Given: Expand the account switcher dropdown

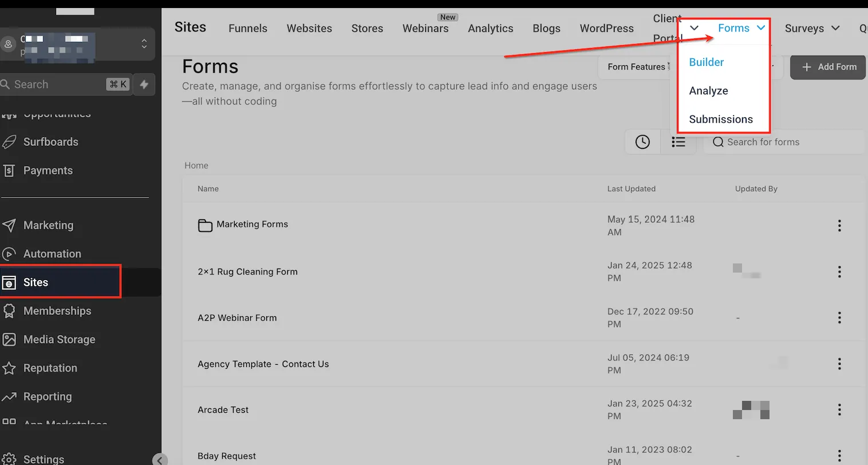Looking at the screenshot, I should click(144, 44).
